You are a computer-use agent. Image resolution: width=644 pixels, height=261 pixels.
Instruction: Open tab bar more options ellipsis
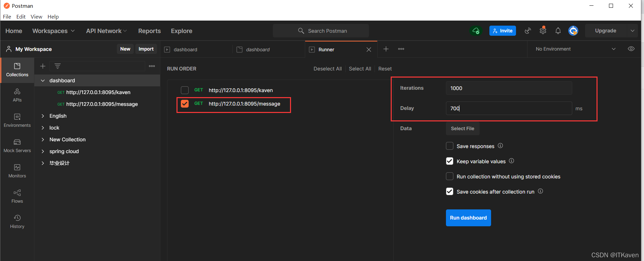pos(401,49)
